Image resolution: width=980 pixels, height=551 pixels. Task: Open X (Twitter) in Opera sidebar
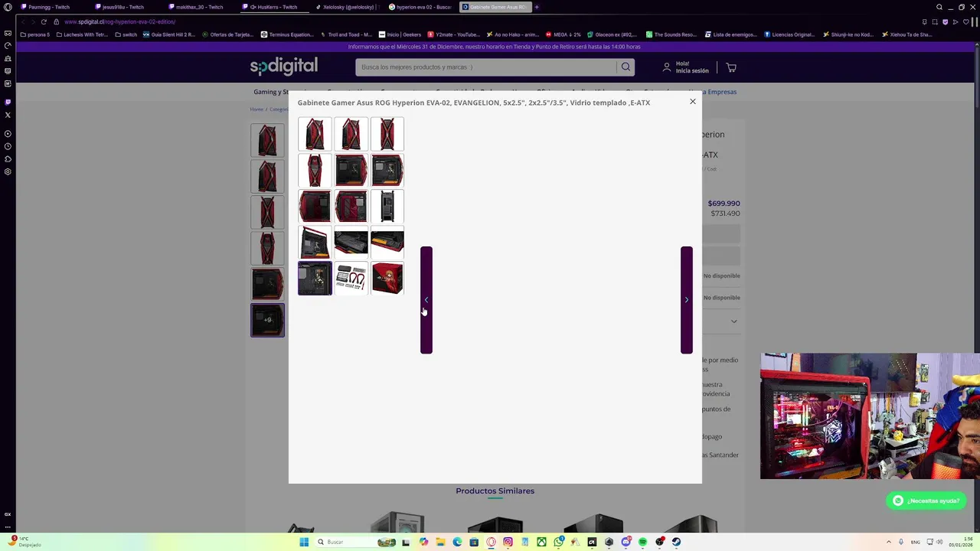click(8, 115)
